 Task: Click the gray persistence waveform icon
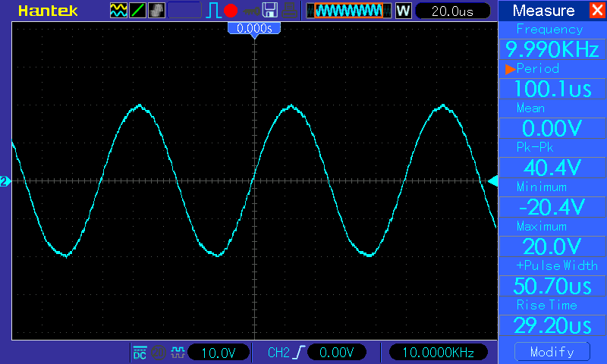tap(156, 11)
